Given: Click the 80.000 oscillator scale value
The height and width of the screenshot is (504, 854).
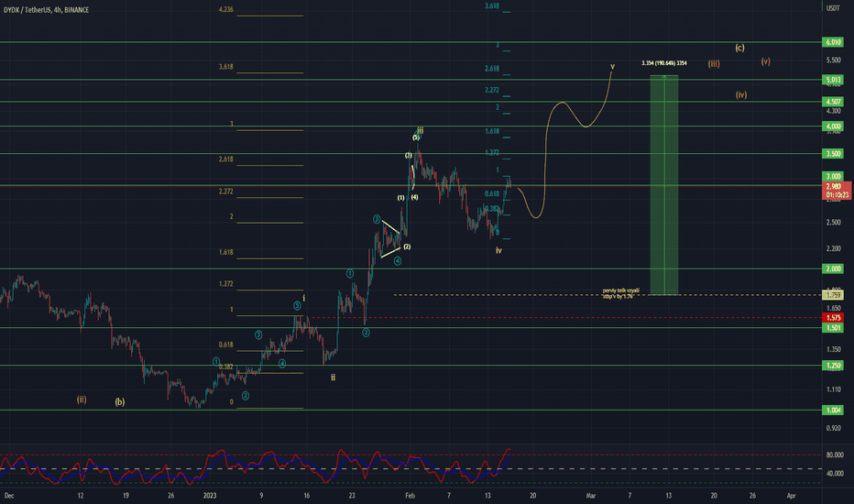Looking at the screenshot, I should click(835, 455).
